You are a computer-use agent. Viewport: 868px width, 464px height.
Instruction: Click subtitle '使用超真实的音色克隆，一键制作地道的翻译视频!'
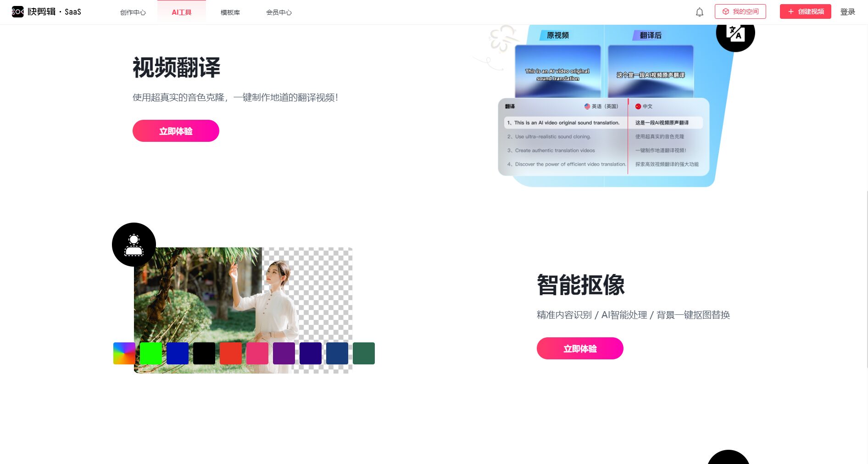(235, 97)
